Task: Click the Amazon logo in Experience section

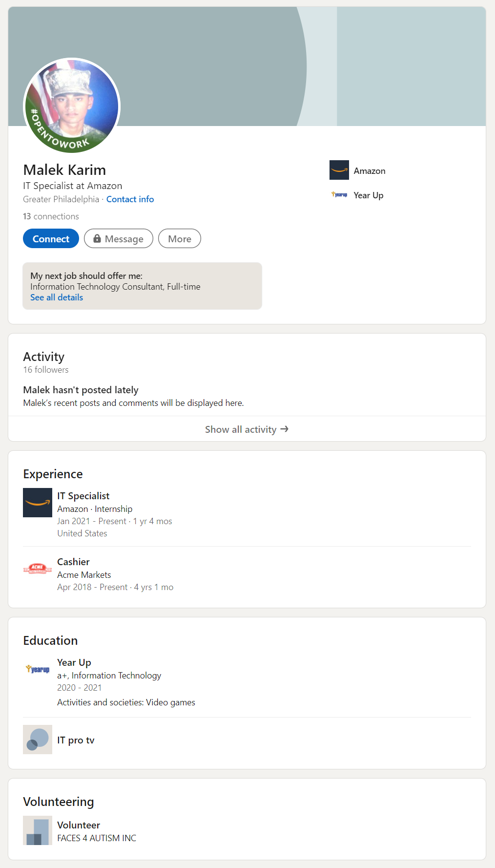Action: pyautogui.click(x=38, y=503)
